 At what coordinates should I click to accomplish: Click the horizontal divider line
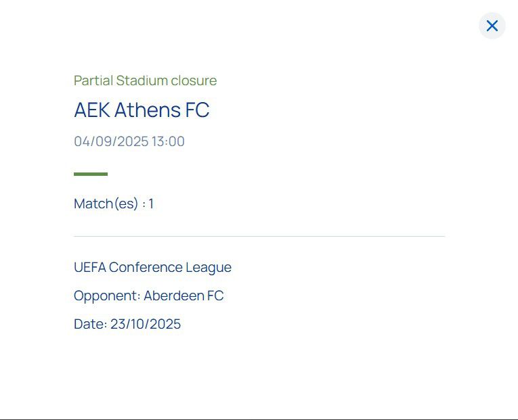259,236
